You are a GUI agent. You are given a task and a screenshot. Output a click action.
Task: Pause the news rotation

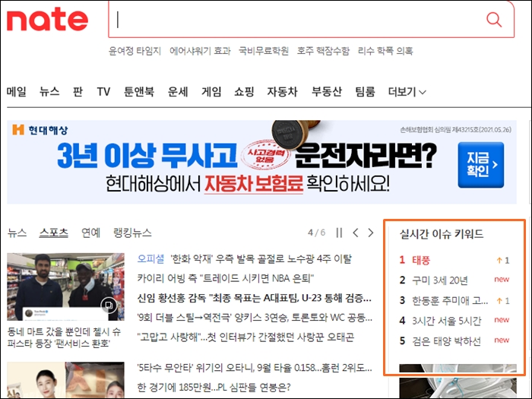339,233
